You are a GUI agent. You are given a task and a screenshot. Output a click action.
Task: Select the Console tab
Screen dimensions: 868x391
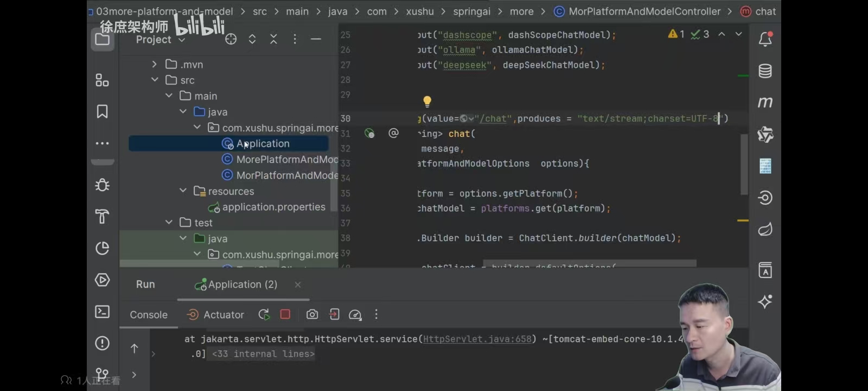(x=149, y=315)
